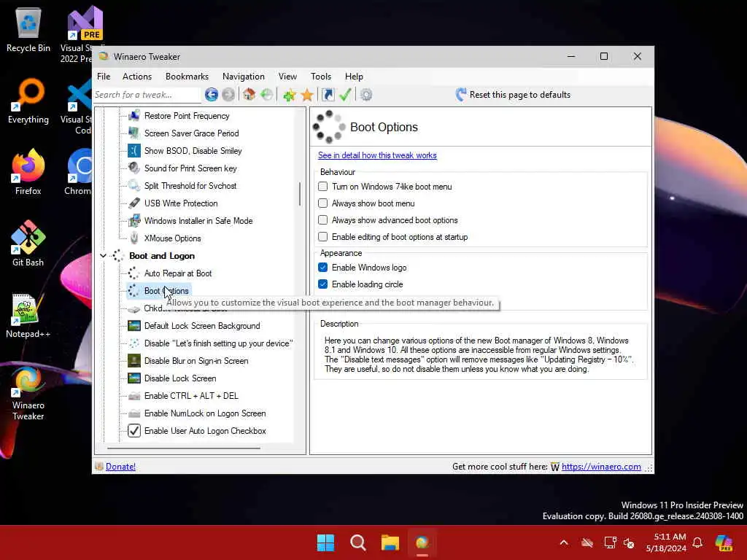
Task: Select Disable Lock Screen tweak
Action: 180,378
